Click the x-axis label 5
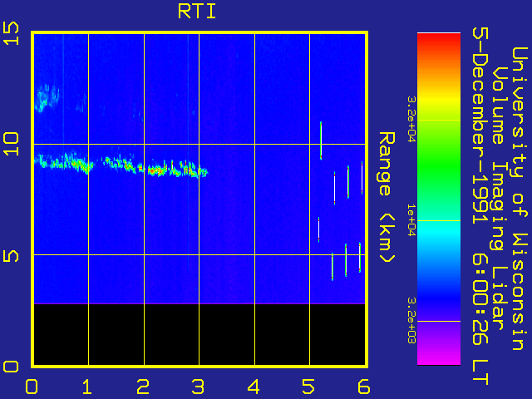Image resolution: width=532 pixels, height=399 pixels. tap(308, 387)
